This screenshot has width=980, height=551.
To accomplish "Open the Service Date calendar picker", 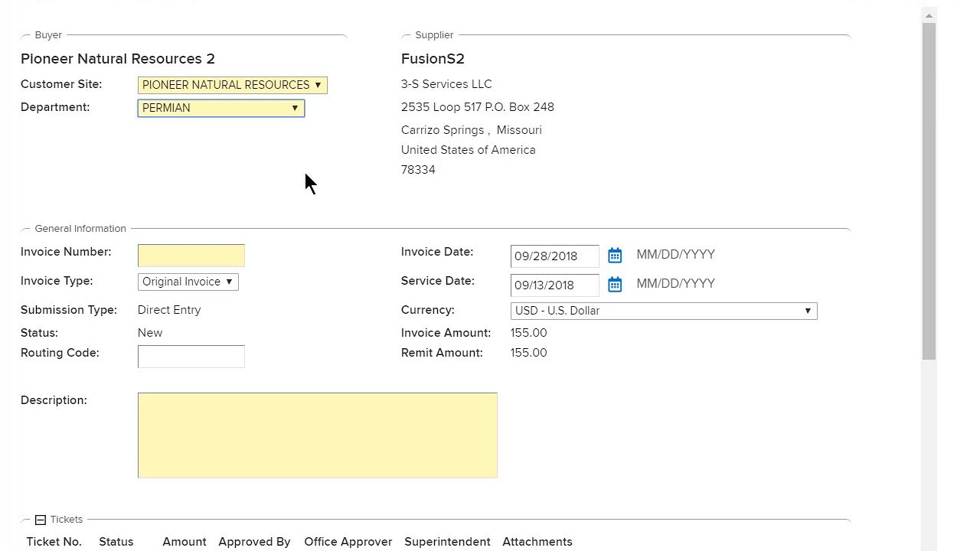I will [x=615, y=285].
